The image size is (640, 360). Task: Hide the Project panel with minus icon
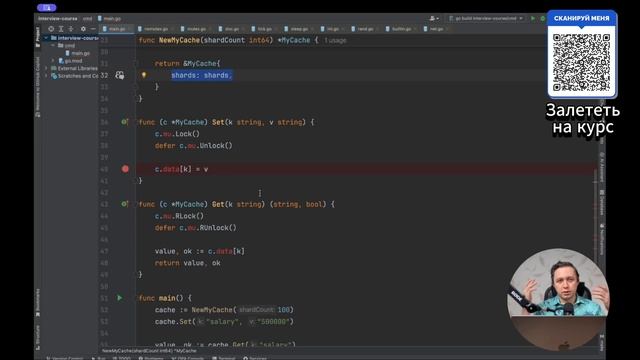93,29
